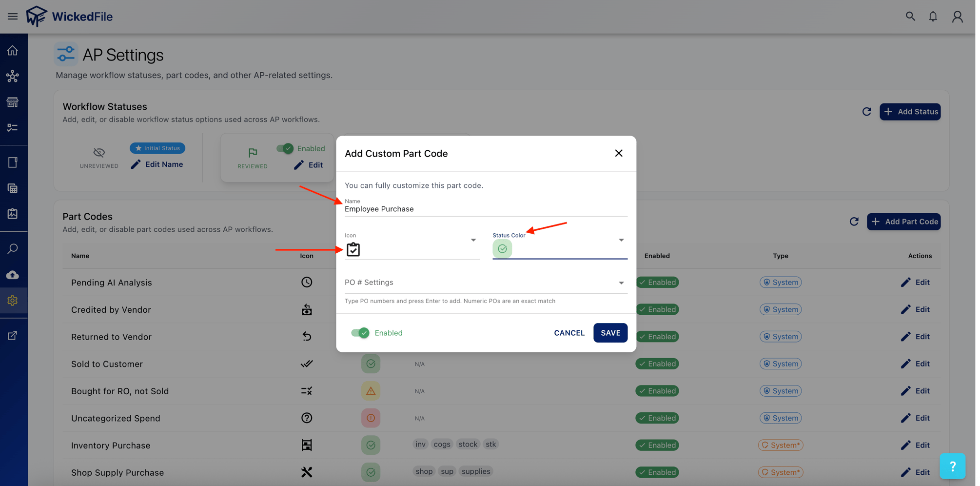Open the external link sidebar icon

[x=13, y=336]
